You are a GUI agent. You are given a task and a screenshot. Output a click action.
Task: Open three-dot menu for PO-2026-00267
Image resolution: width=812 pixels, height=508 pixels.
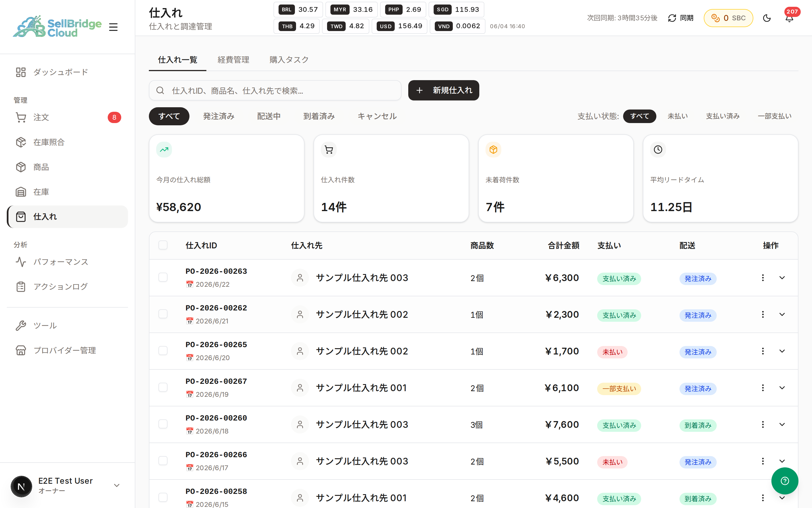763,388
